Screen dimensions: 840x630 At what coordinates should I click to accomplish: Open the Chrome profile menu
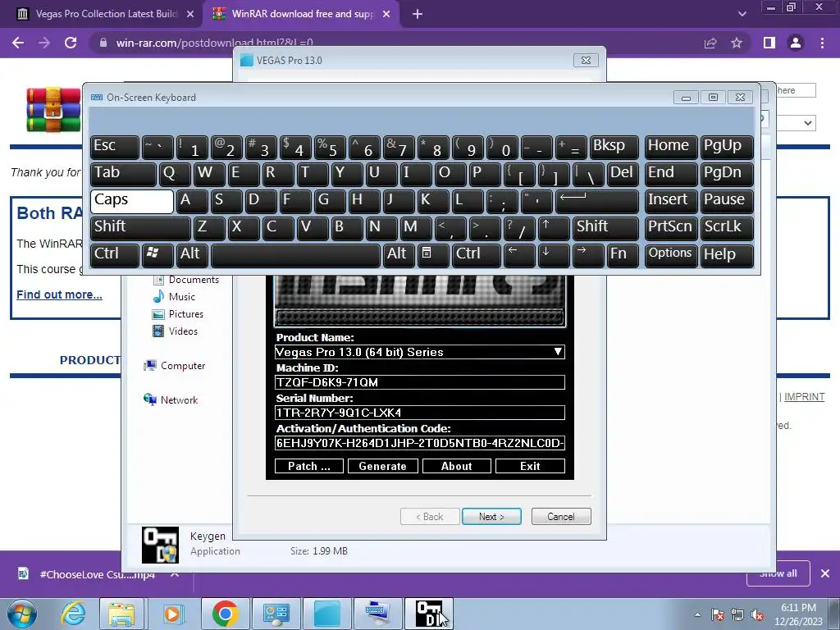click(796, 43)
